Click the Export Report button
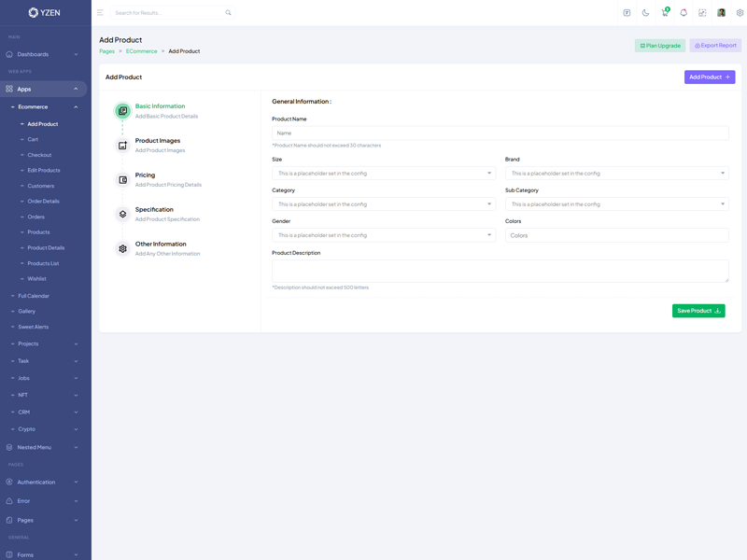The image size is (747, 560). tap(715, 46)
